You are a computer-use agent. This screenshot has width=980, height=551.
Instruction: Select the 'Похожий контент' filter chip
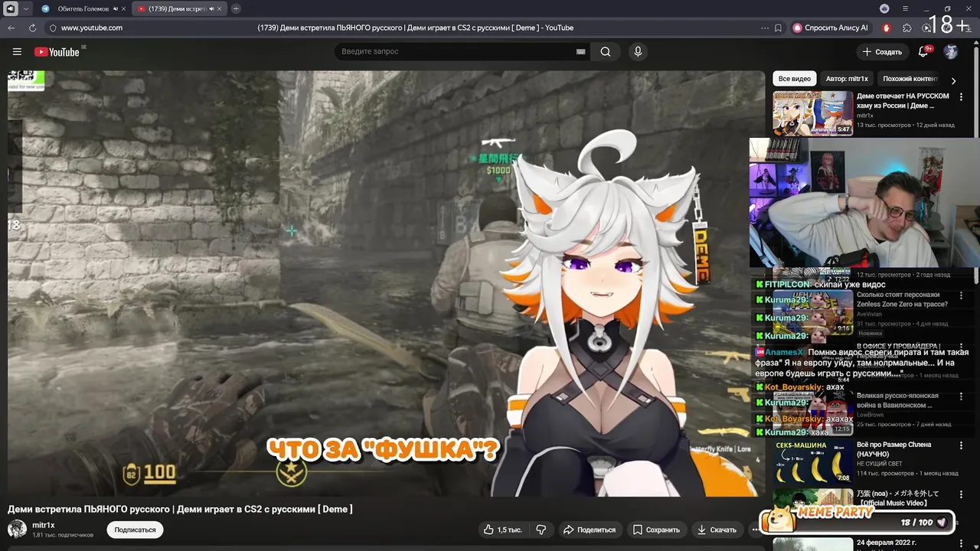coord(910,79)
